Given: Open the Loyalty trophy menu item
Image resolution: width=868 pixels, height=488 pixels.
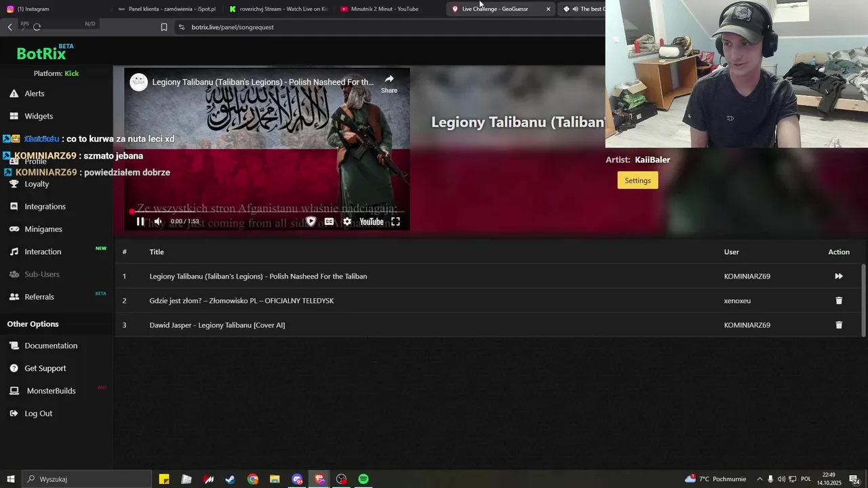Looking at the screenshot, I should 37,184.
